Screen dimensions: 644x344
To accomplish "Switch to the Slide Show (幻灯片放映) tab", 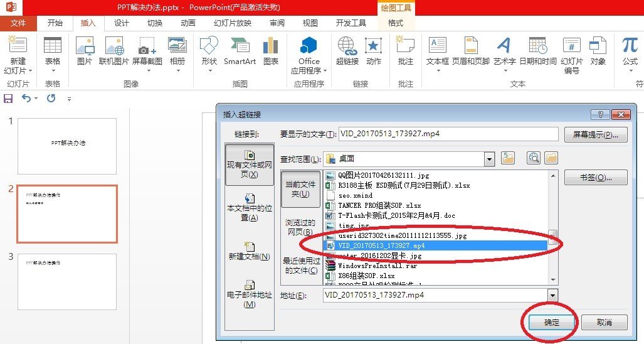I will point(233,23).
